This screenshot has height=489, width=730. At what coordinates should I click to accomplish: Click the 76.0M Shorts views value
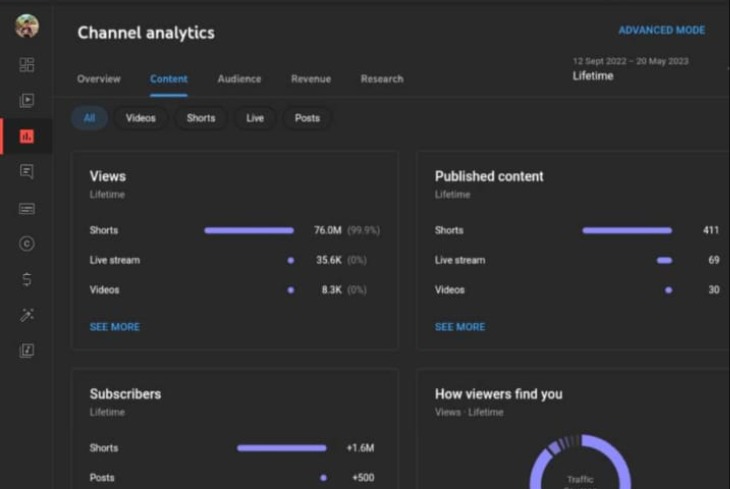pyautogui.click(x=328, y=230)
